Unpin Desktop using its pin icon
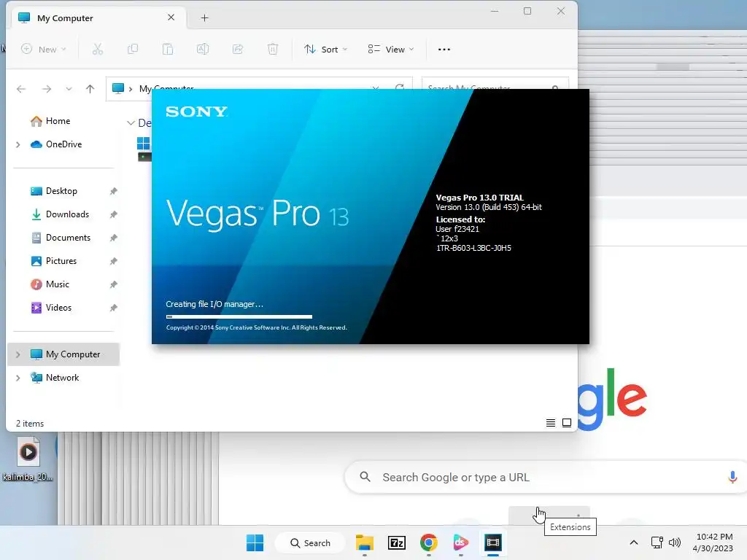Viewport: 747px width, 560px height. pyautogui.click(x=113, y=191)
